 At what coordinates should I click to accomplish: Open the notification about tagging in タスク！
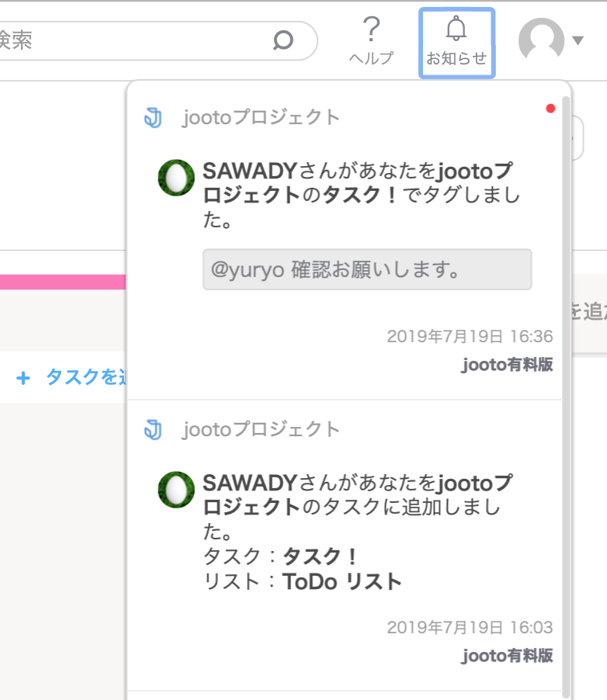point(361,196)
